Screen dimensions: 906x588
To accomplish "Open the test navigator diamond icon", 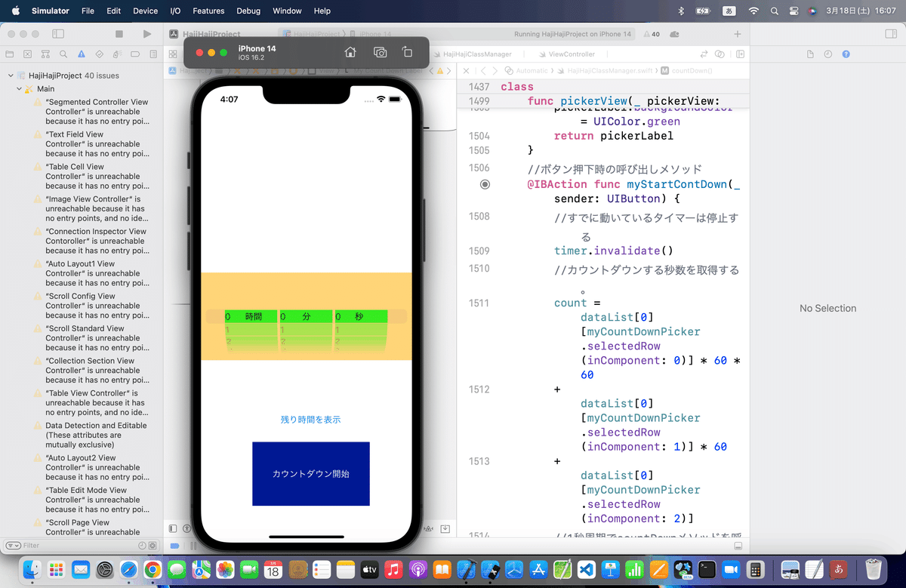I will tap(100, 54).
